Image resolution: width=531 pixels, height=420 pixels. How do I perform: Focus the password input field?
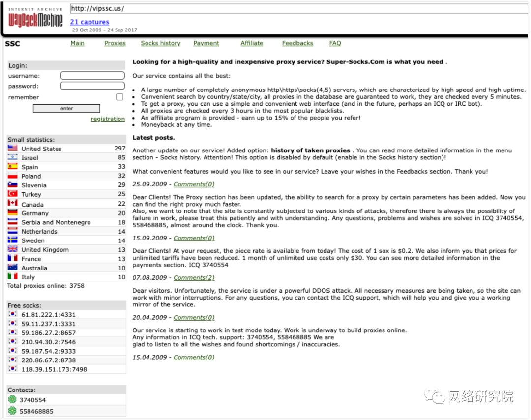92,86
